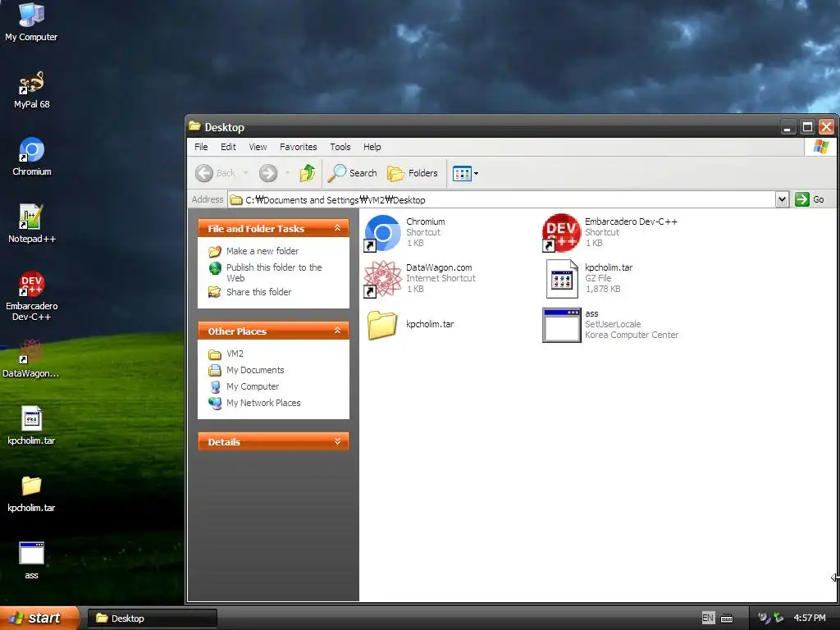Screen dimensions: 840x630
Task: Click the second system tray icon next to the clock
Action: coord(779,619)
